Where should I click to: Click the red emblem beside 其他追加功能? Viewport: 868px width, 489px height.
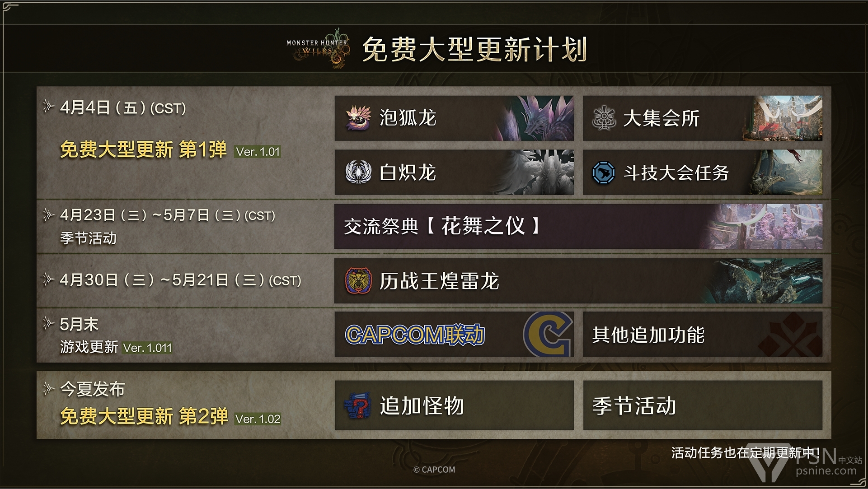tap(790, 335)
